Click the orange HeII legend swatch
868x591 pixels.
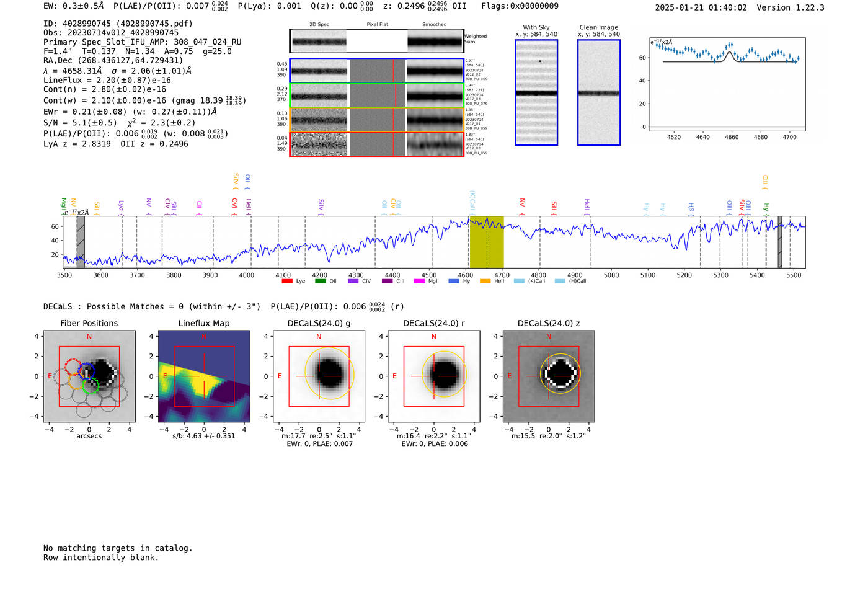coord(485,281)
